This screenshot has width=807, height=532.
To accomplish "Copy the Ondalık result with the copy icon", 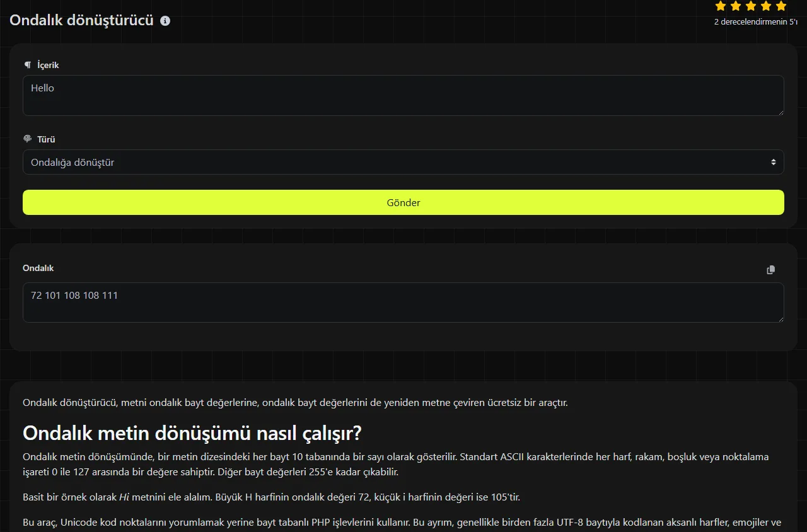I will tap(770, 270).
